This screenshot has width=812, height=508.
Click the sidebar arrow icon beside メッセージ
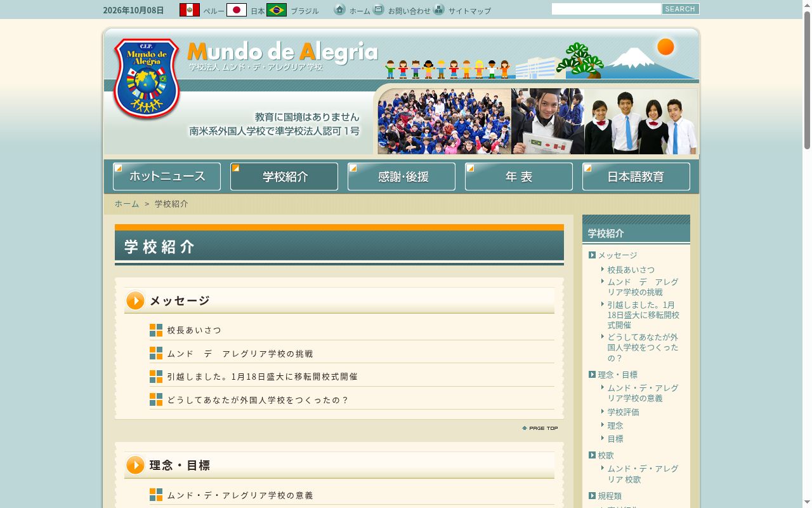click(592, 255)
